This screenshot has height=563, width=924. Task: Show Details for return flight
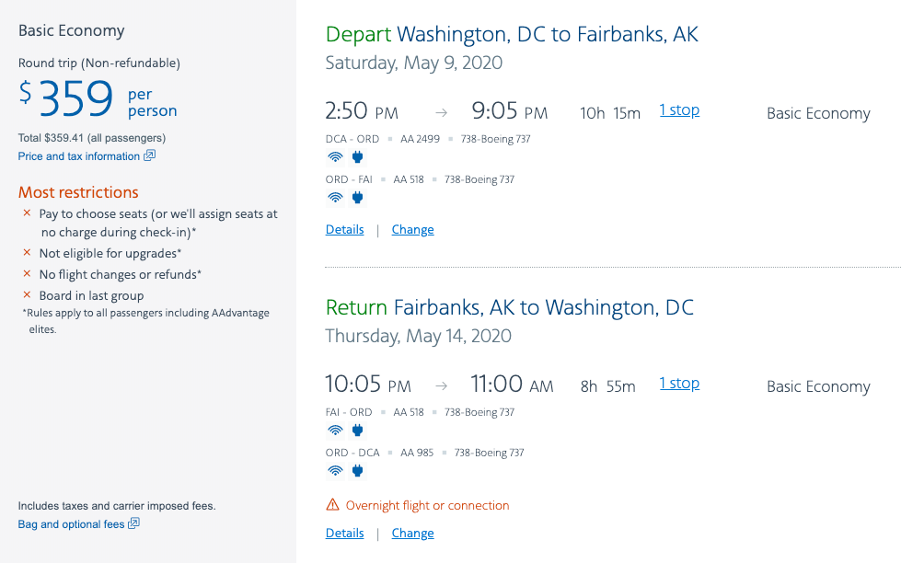pyautogui.click(x=345, y=534)
